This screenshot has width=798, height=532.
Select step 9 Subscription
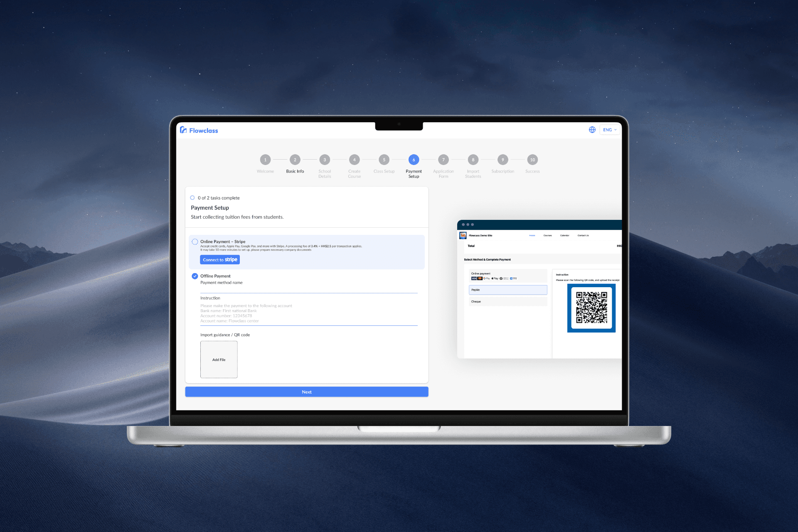(x=502, y=160)
